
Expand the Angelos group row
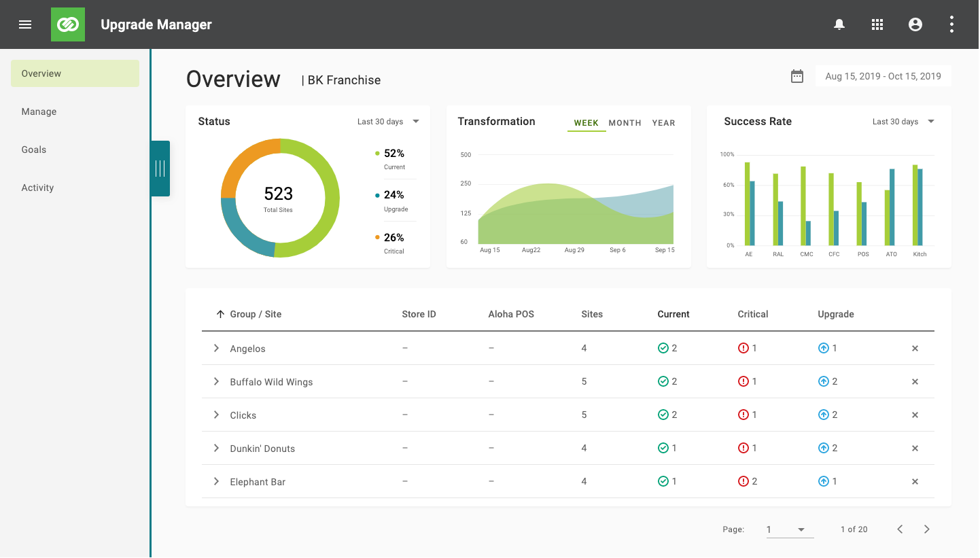[216, 348]
